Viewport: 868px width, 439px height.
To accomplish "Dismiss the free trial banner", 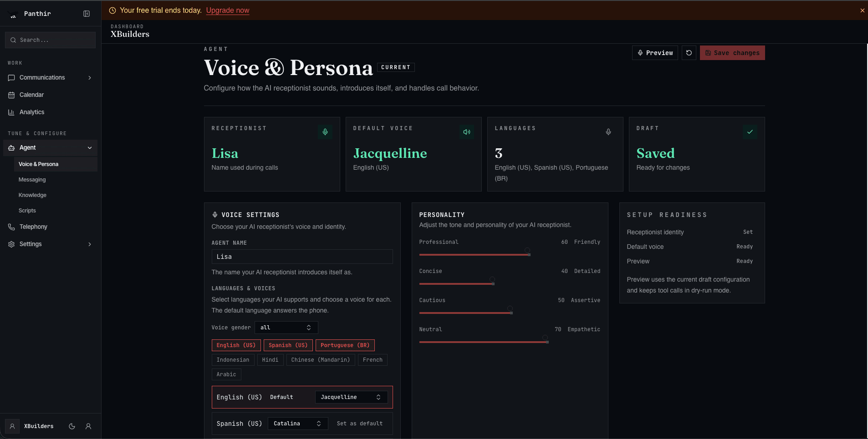I will coord(862,10).
